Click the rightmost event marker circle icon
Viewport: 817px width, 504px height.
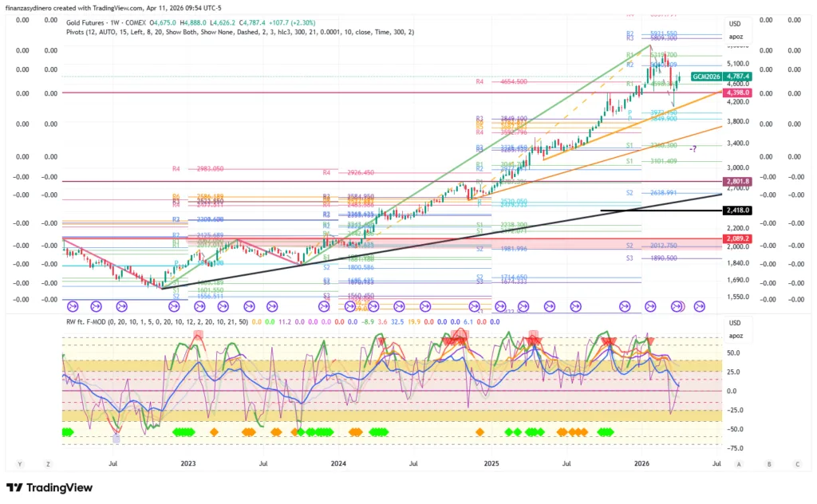tap(700, 305)
